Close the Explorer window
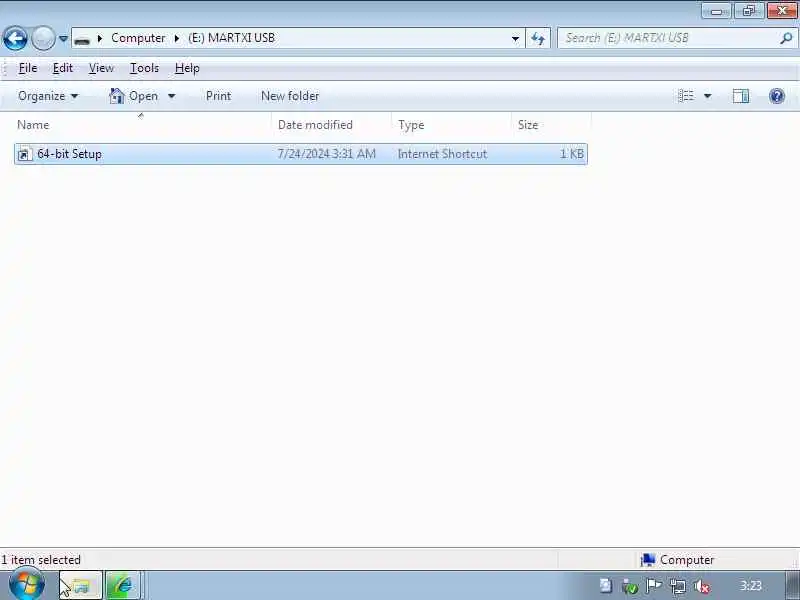Image resolution: width=800 pixels, height=600 pixels. tap(782, 11)
